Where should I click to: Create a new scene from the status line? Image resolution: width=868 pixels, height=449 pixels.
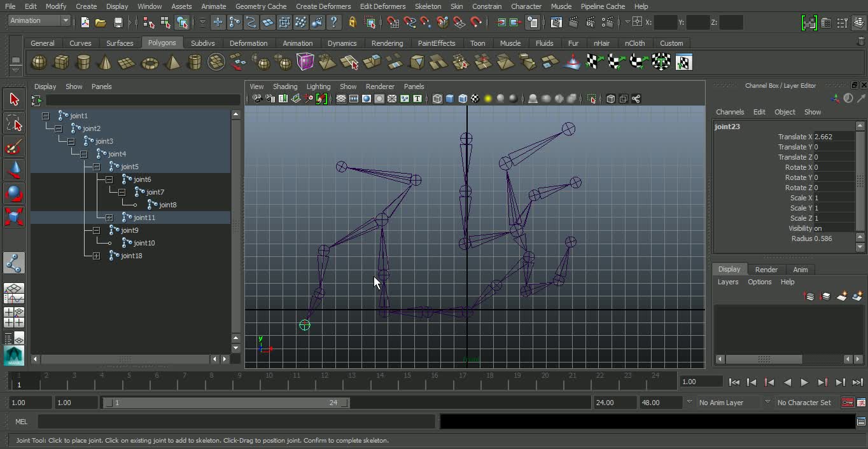(x=85, y=22)
